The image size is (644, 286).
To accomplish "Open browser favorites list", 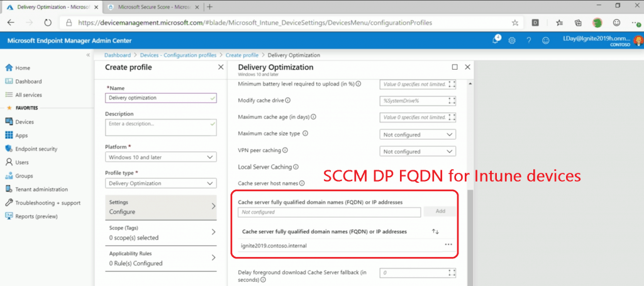I will (x=559, y=23).
